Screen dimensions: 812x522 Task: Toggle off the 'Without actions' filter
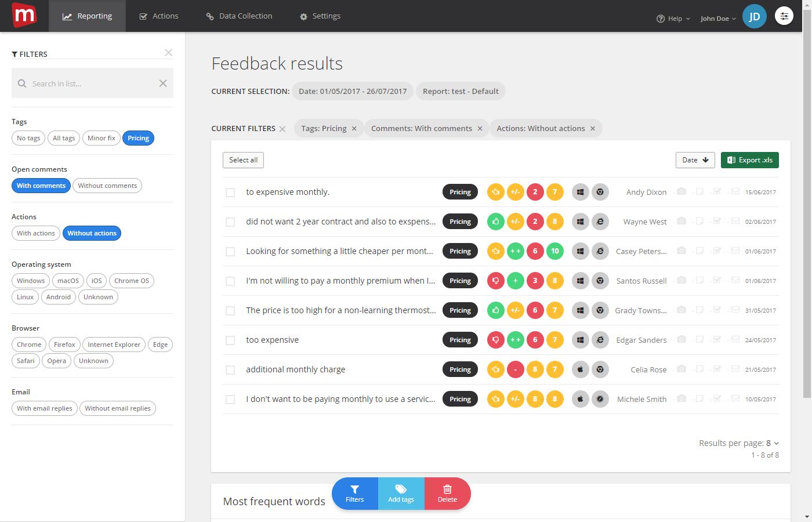pyautogui.click(x=92, y=233)
